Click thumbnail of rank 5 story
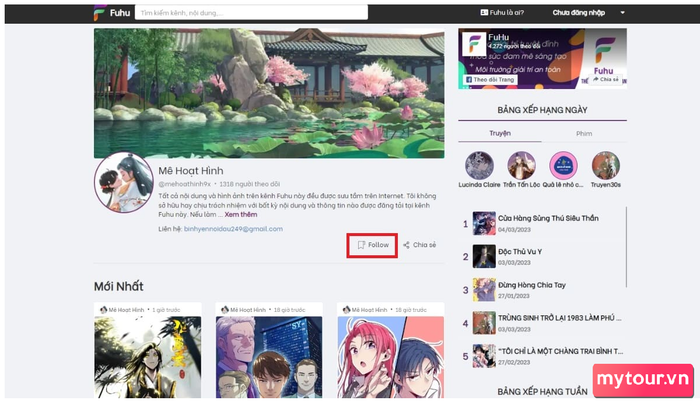This screenshot has height=405, width=700. click(x=484, y=356)
